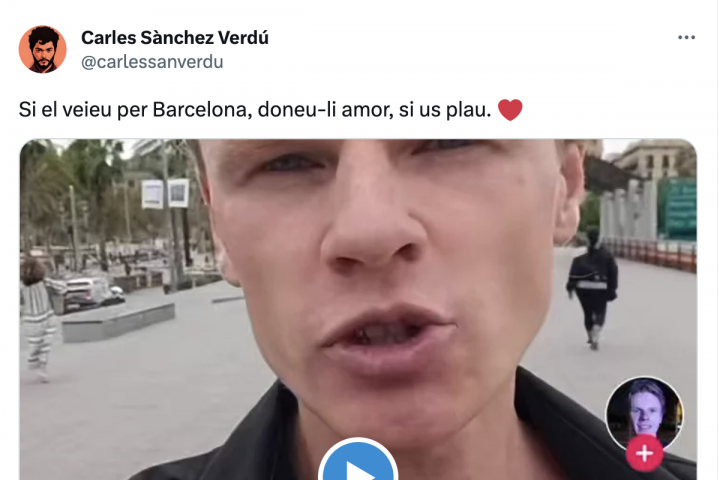
Task: Click Carles Sànchez Verdú's illustrated avatar
Action: tap(43, 49)
